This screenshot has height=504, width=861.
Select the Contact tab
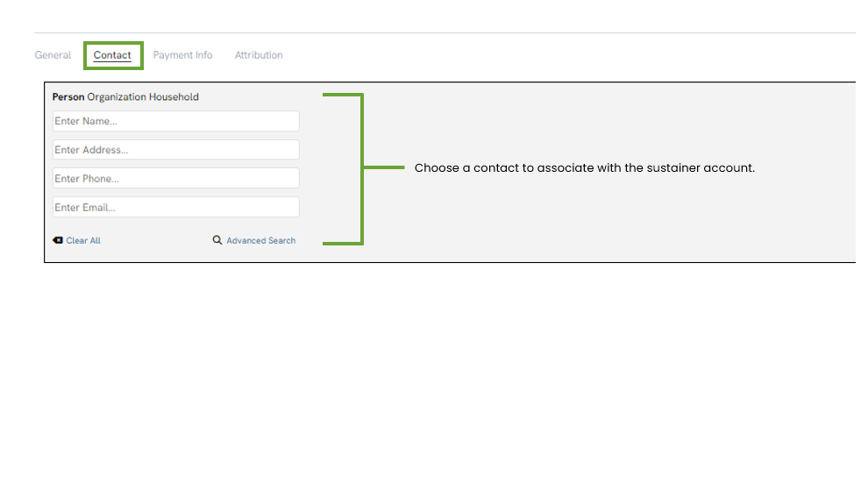coord(112,55)
